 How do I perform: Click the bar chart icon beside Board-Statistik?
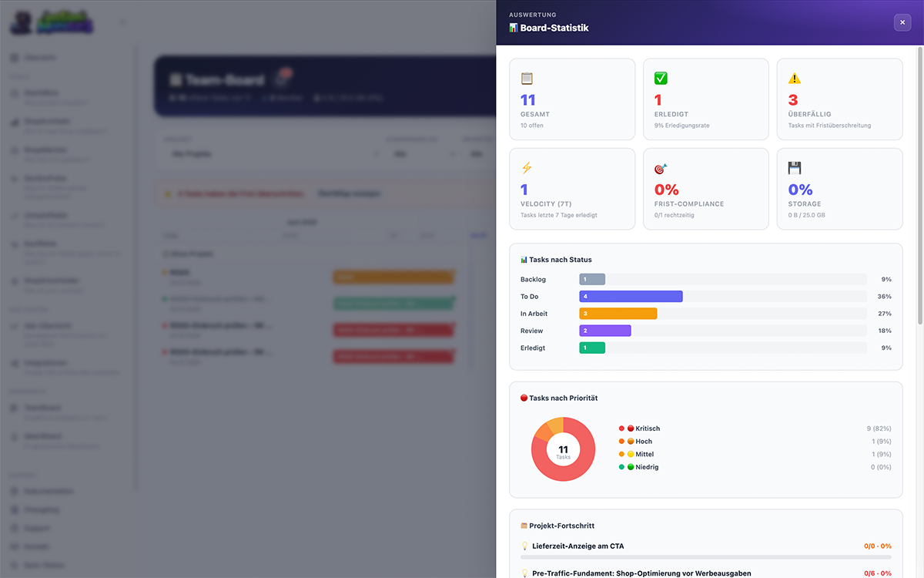514,28
